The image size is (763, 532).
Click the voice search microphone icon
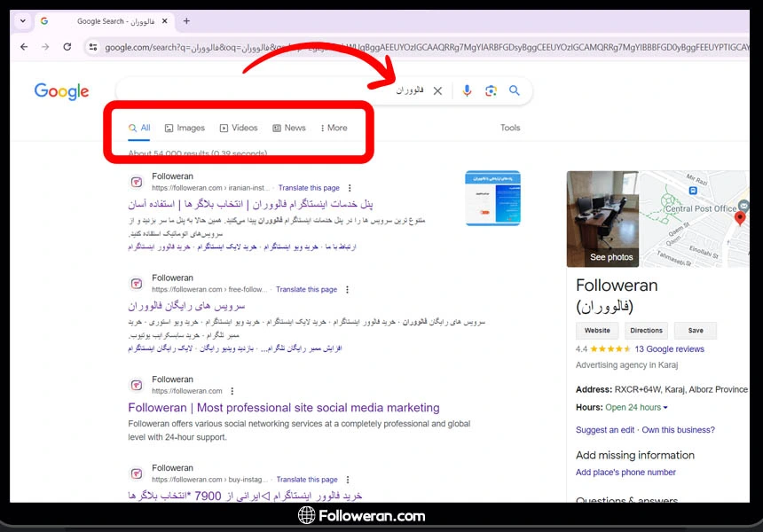click(467, 90)
